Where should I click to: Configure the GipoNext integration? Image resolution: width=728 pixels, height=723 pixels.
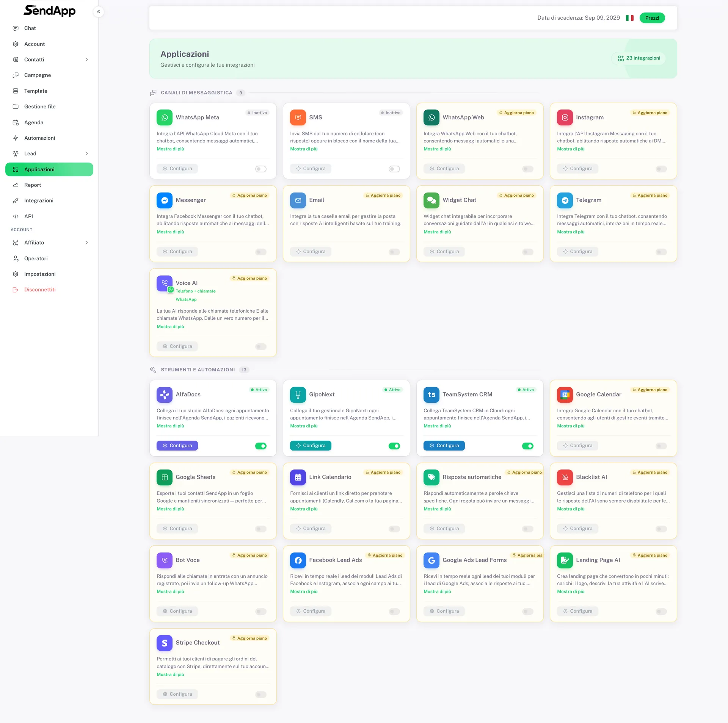point(311,446)
